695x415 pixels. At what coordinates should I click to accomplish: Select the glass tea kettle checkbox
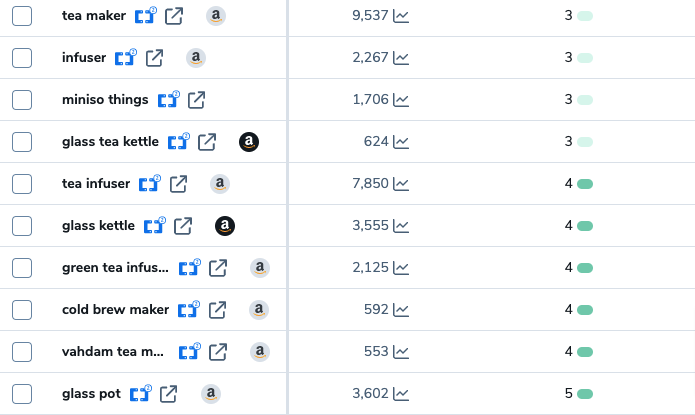(x=22, y=142)
